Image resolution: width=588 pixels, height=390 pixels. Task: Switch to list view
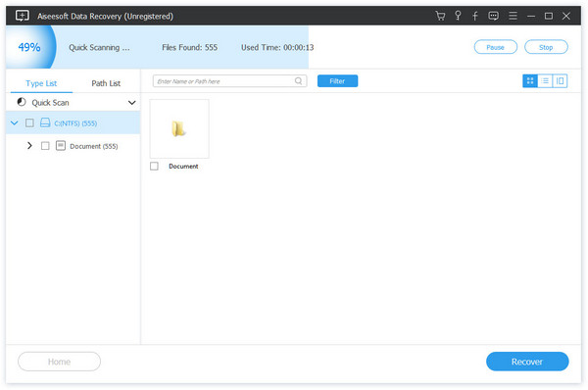tap(545, 81)
